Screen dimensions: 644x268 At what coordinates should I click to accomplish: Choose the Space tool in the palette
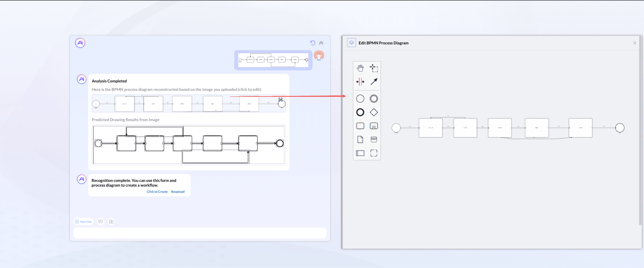(x=360, y=81)
